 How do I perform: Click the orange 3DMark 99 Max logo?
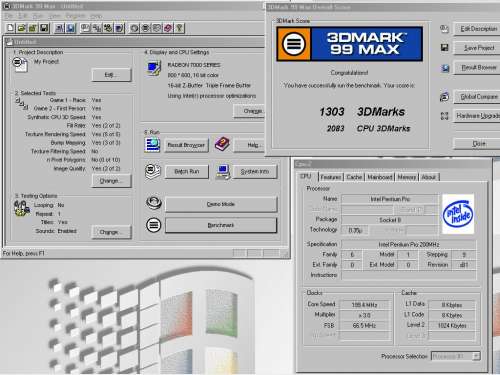tap(350, 44)
